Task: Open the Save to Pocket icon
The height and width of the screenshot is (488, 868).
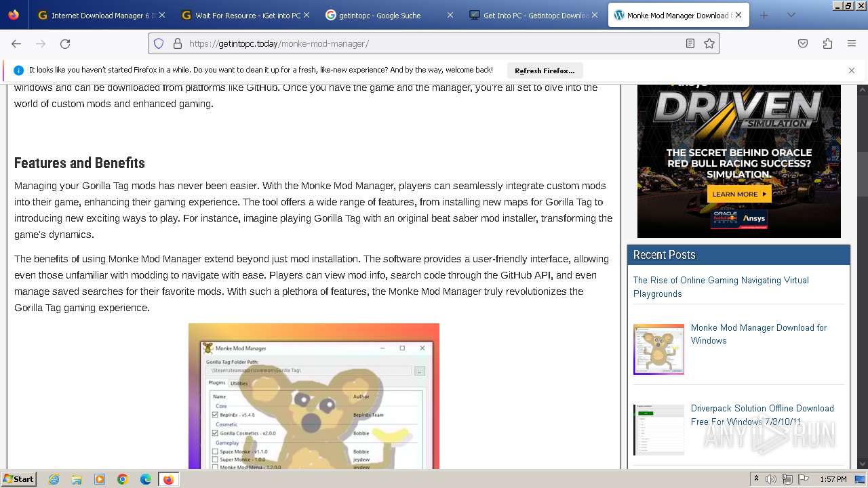Action: (803, 43)
